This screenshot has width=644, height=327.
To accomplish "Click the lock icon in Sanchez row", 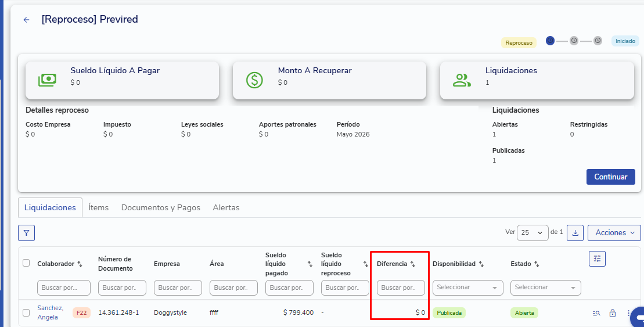I will [x=613, y=313].
